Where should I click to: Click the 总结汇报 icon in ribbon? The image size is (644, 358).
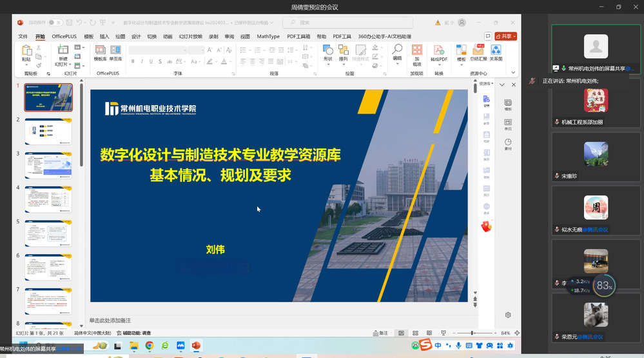click(478, 50)
